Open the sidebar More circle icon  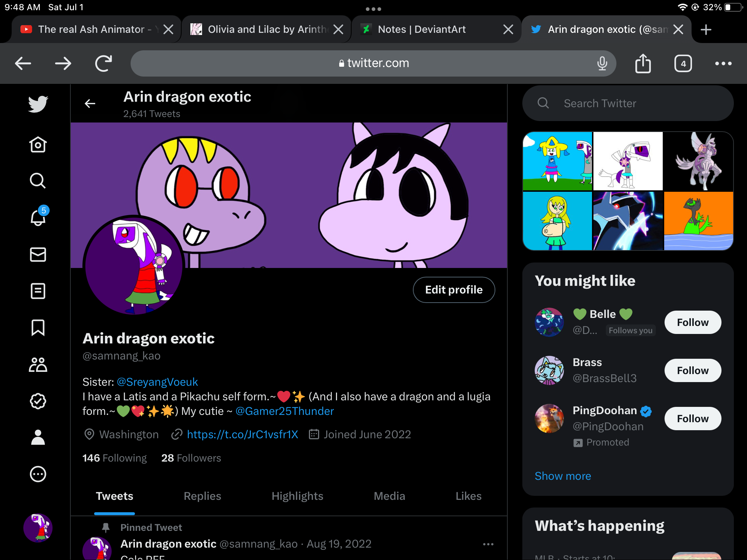(38, 474)
